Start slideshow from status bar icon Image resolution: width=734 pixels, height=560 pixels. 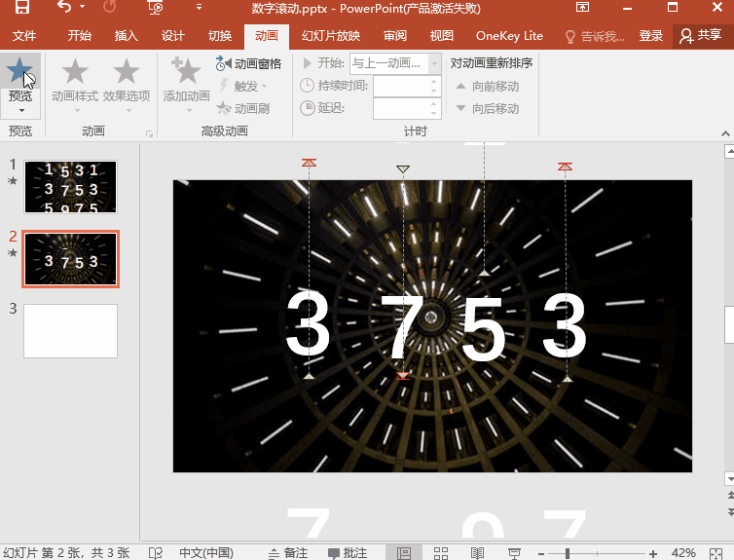514,553
